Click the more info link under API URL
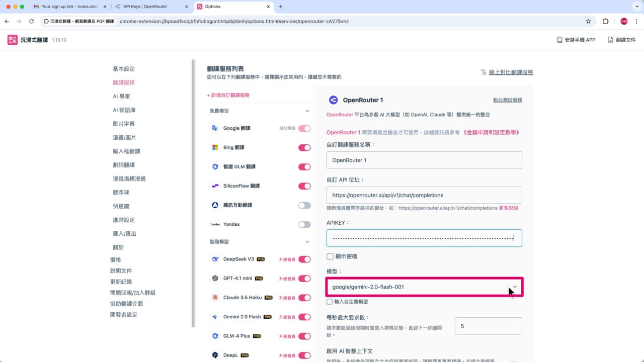Image resolution: width=644 pixels, height=362 pixels. coord(508,208)
